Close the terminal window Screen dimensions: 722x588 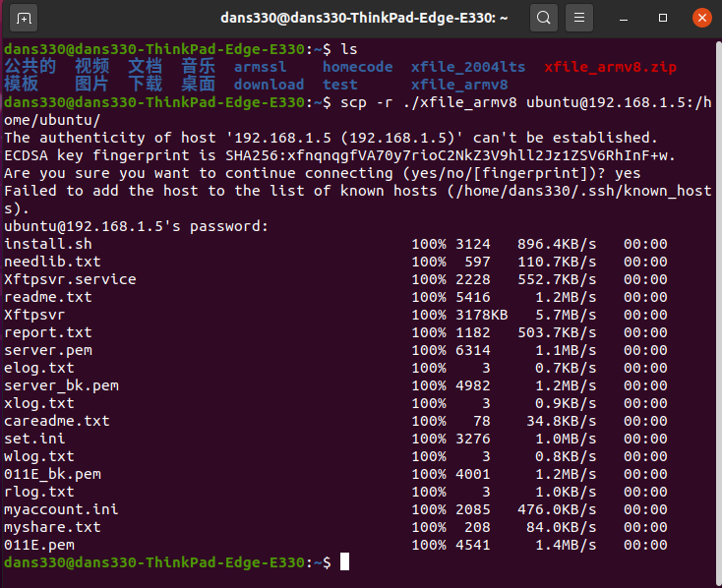pos(700,18)
